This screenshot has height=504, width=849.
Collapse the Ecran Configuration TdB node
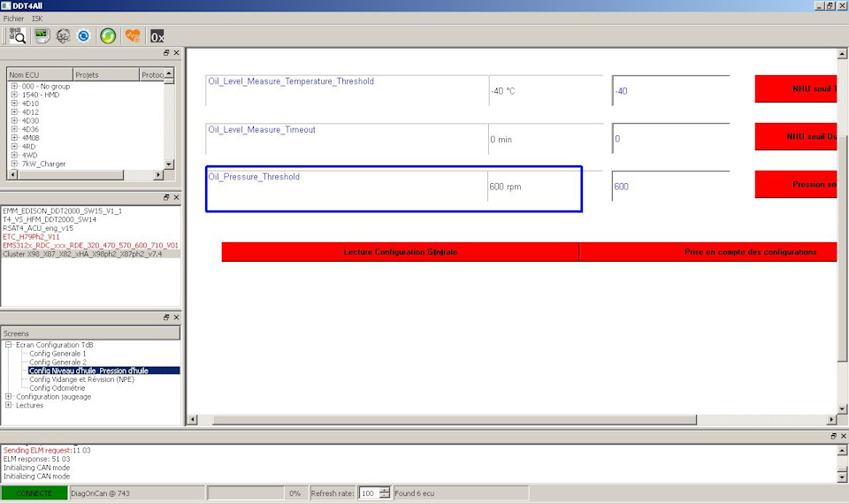[x=8, y=345]
